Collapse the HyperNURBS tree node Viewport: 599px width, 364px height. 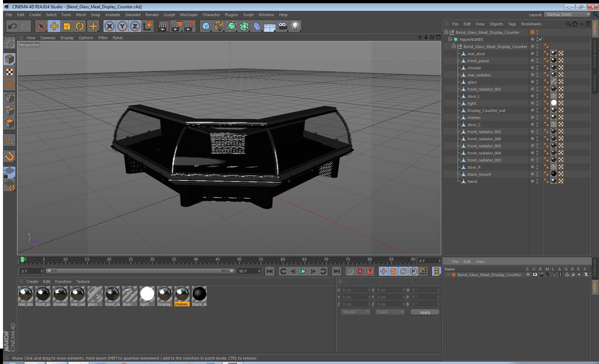point(450,39)
